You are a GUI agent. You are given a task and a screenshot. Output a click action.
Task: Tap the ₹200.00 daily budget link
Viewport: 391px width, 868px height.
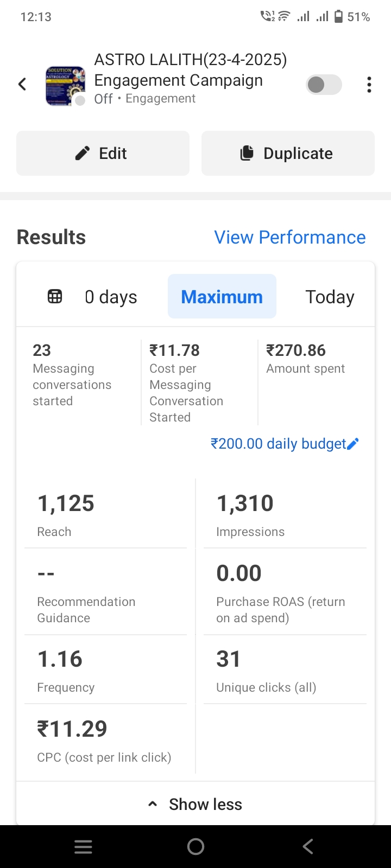point(278,444)
